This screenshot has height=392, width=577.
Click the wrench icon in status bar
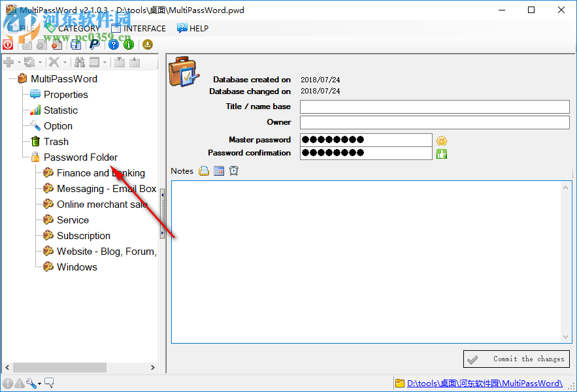(x=31, y=384)
